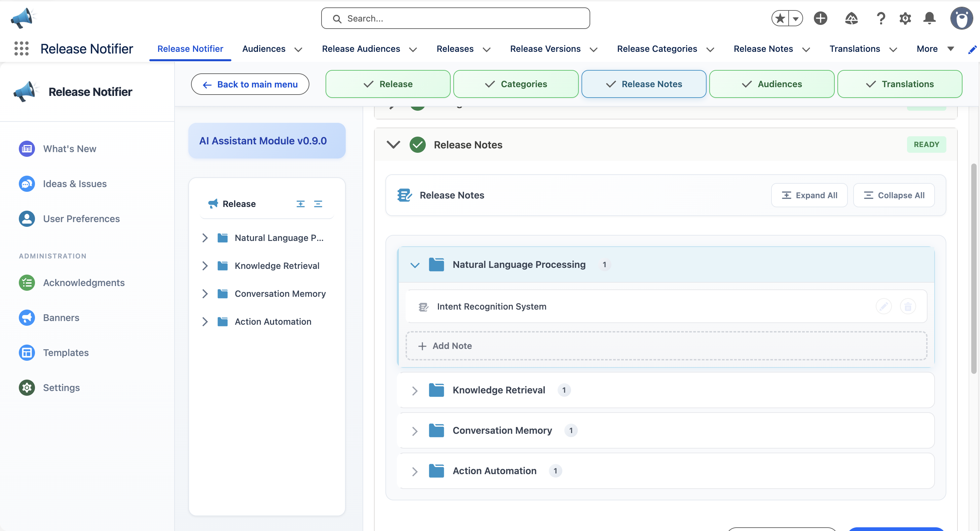The width and height of the screenshot is (980, 531).
Task: Expand all in the Release tree panel
Action: coord(301,204)
